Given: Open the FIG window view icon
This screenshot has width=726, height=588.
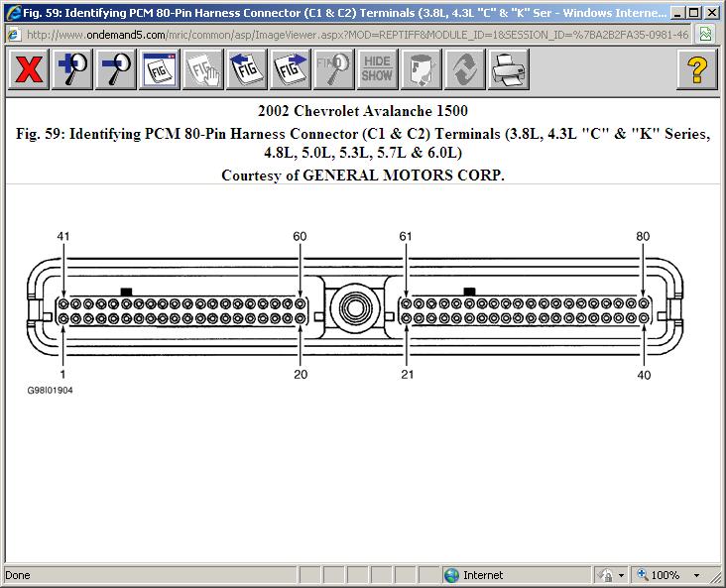Looking at the screenshot, I should [160, 69].
